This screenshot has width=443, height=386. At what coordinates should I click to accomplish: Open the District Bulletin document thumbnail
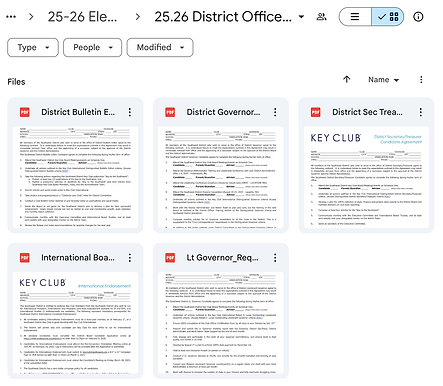click(75, 177)
